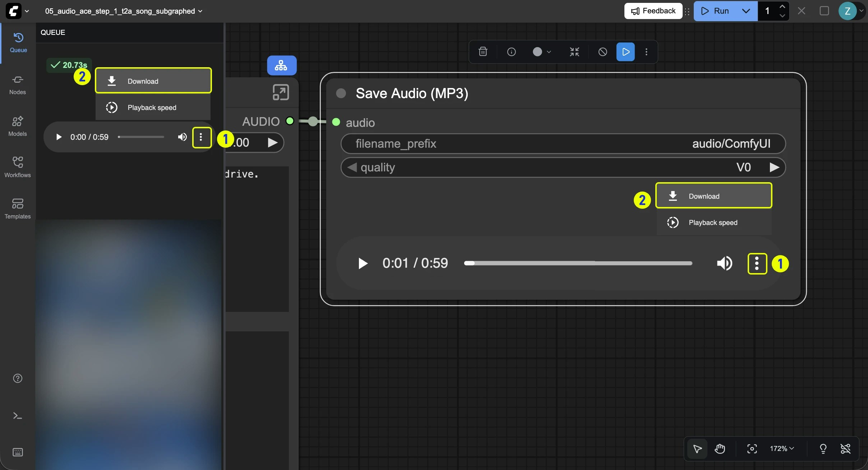This screenshot has width=868, height=470.
Task: Open the terminal panel at bottom left
Action: pyautogui.click(x=17, y=416)
